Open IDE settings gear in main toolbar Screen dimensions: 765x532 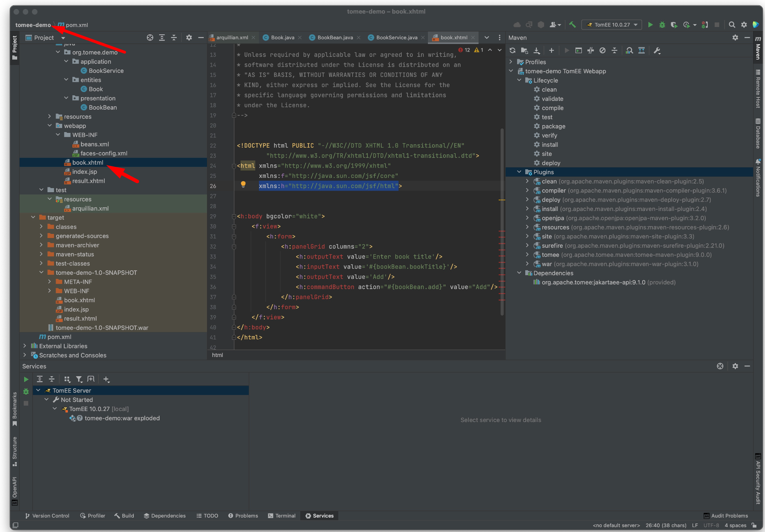pos(744,25)
